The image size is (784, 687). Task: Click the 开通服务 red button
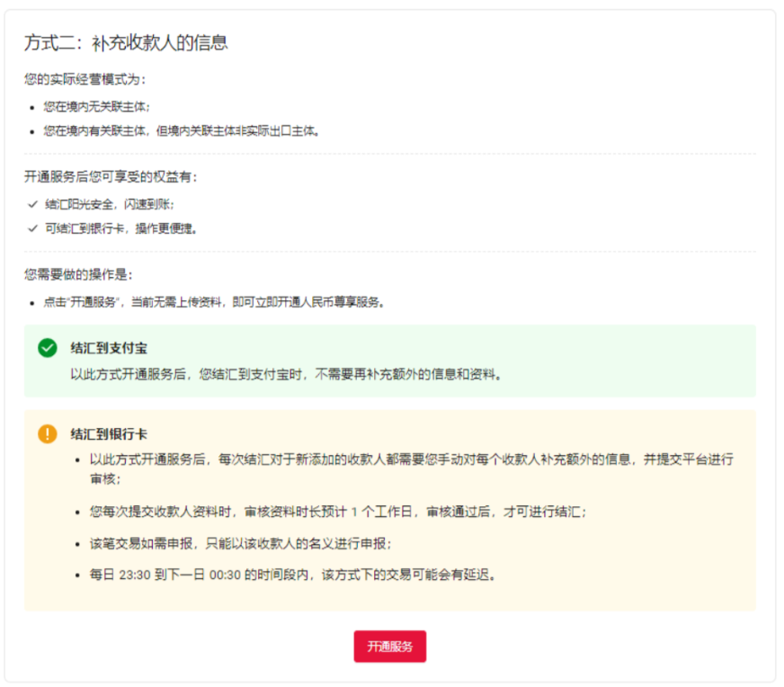[x=390, y=647]
